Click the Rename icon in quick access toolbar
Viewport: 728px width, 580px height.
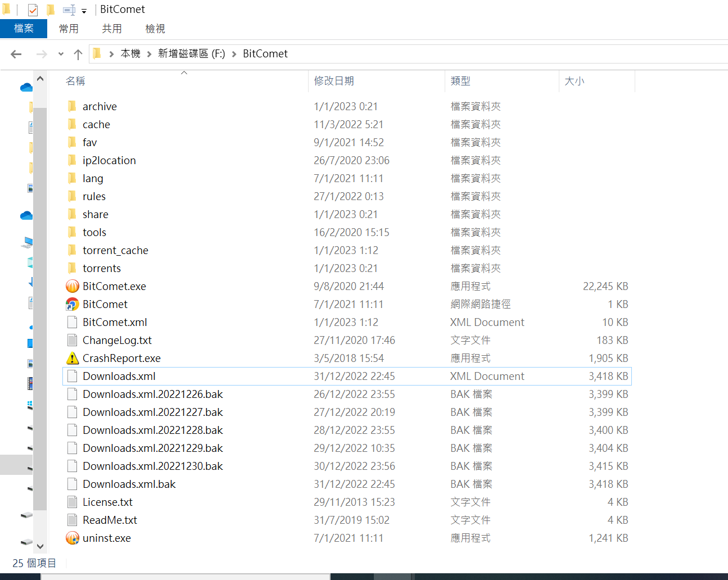tap(69, 10)
